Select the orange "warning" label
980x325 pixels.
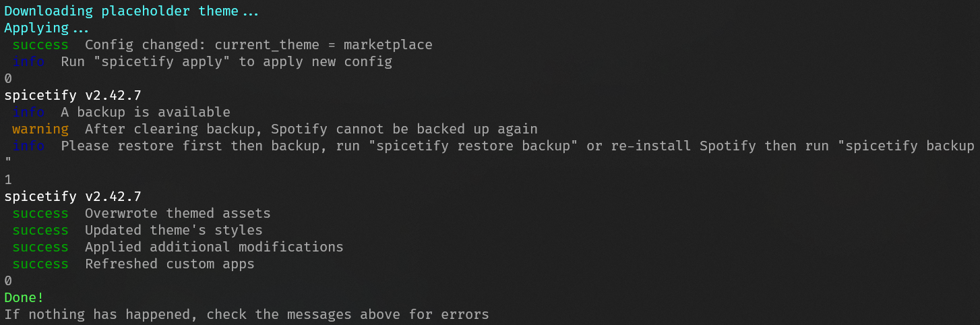pyautogui.click(x=40, y=129)
